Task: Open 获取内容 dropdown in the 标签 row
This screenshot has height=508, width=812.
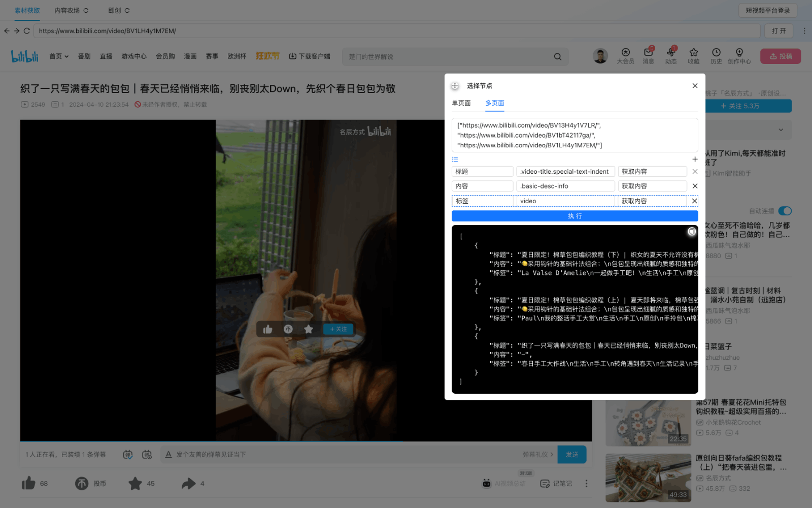Action: click(652, 201)
